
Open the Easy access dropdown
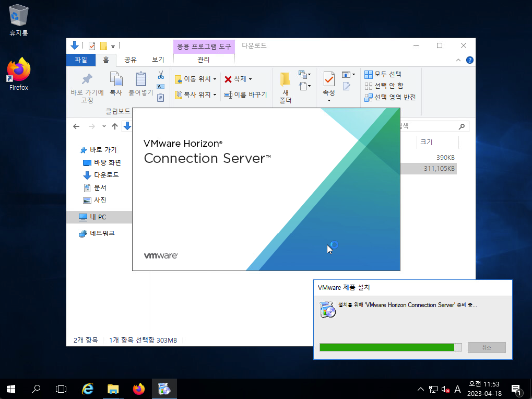click(x=304, y=86)
